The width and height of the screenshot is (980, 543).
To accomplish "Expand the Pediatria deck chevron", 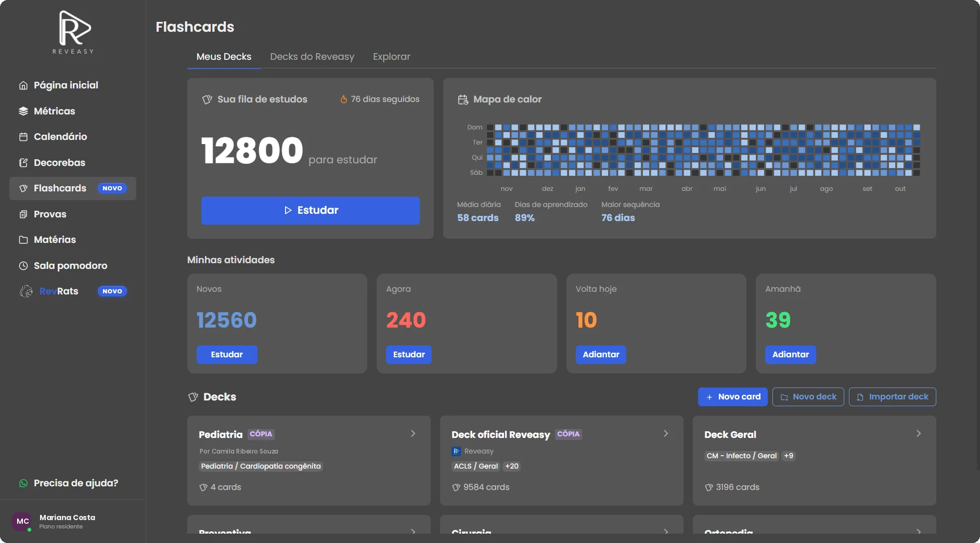I will (x=413, y=433).
